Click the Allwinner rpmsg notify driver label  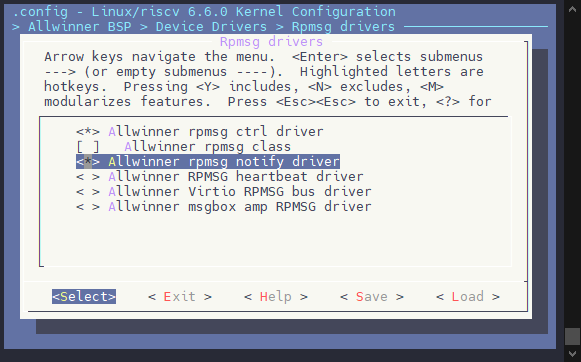pyautogui.click(x=224, y=162)
